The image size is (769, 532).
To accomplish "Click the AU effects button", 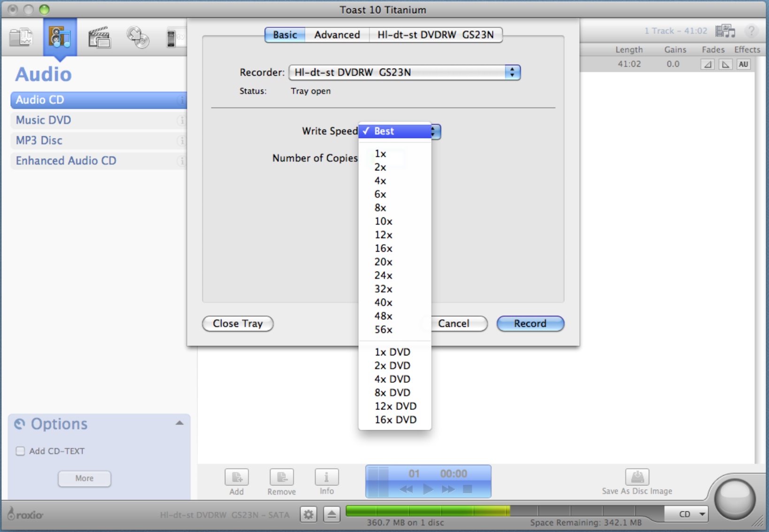I will 744,64.
